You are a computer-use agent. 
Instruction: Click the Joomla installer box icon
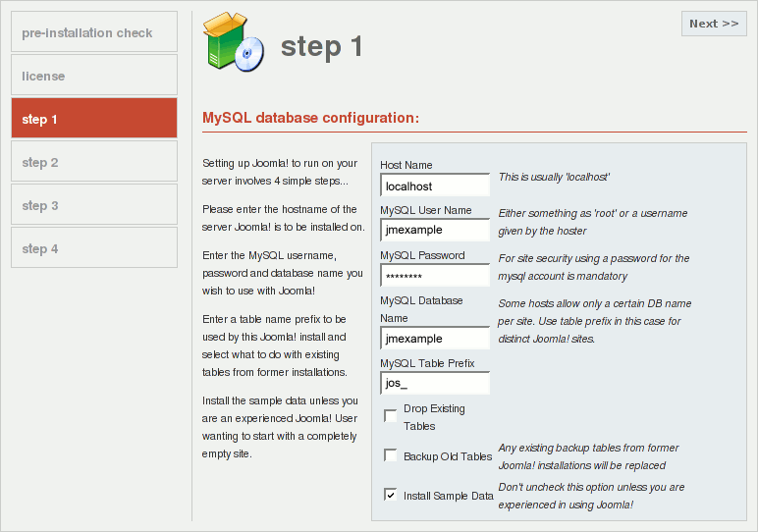[x=234, y=42]
